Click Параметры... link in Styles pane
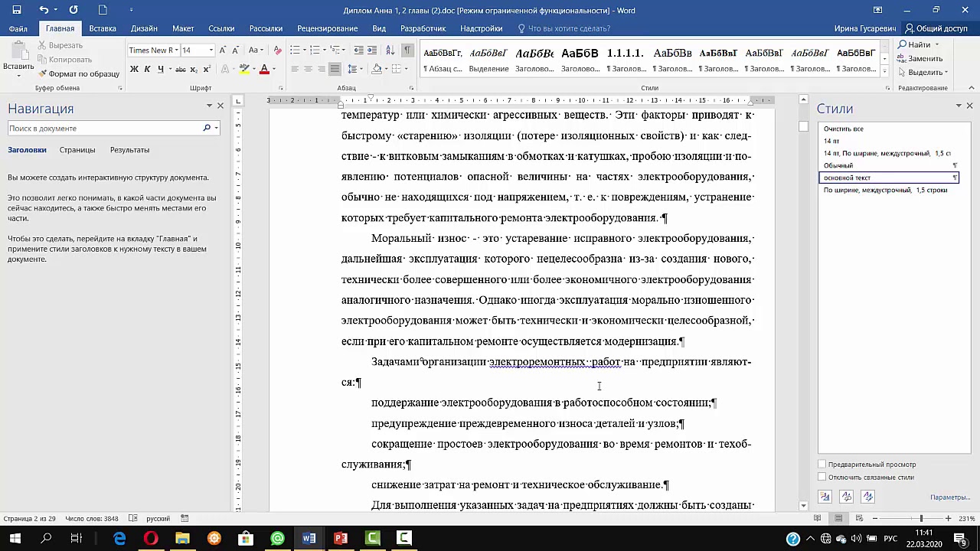The width and height of the screenshot is (980, 551). 950,497
